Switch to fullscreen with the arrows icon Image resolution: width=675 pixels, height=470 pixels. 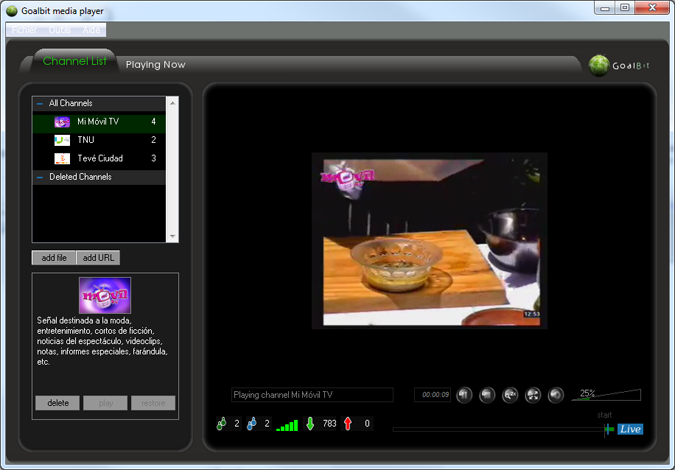pos(533,395)
